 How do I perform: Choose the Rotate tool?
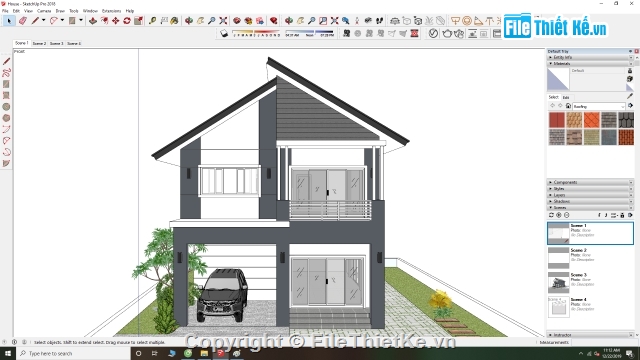point(127,20)
